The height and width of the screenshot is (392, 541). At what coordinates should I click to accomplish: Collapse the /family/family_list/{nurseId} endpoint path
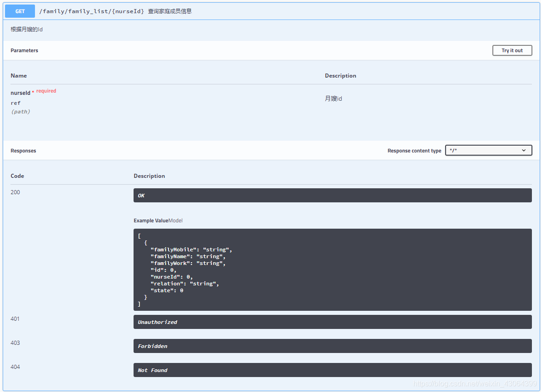click(x=91, y=11)
